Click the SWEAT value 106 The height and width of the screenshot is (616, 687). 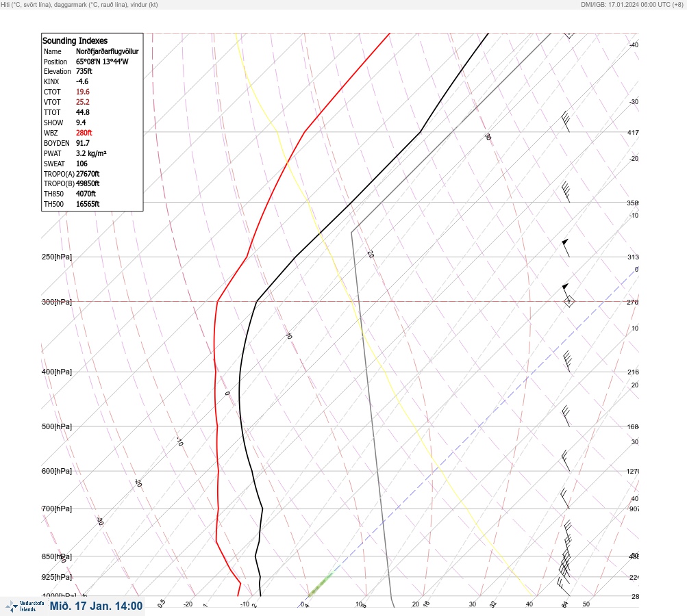[82, 164]
